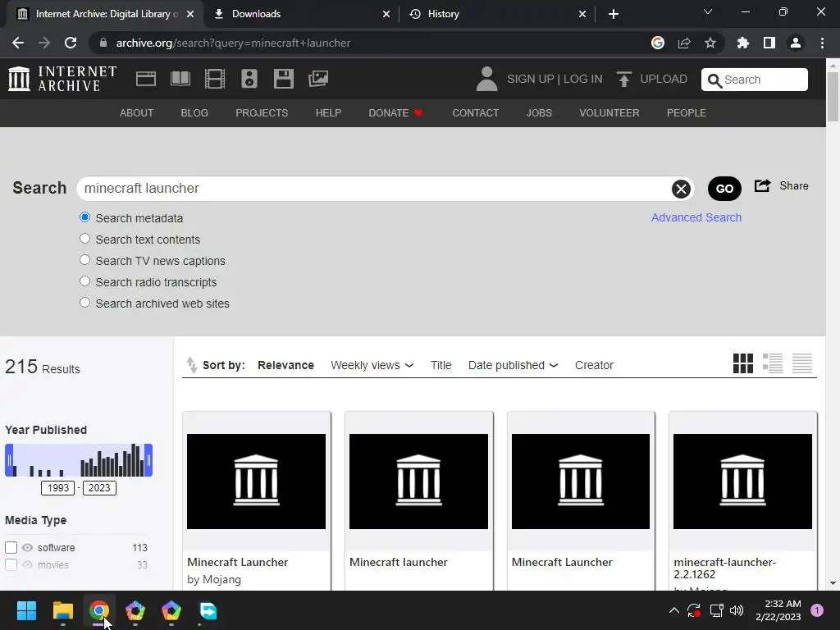This screenshot has height=630, width=840.
Task: Click the top-right Search box
Action: click(x=755, y=80)
